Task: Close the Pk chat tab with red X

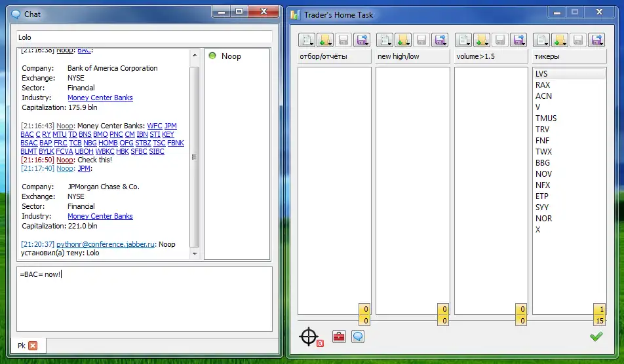Action: 33,346
